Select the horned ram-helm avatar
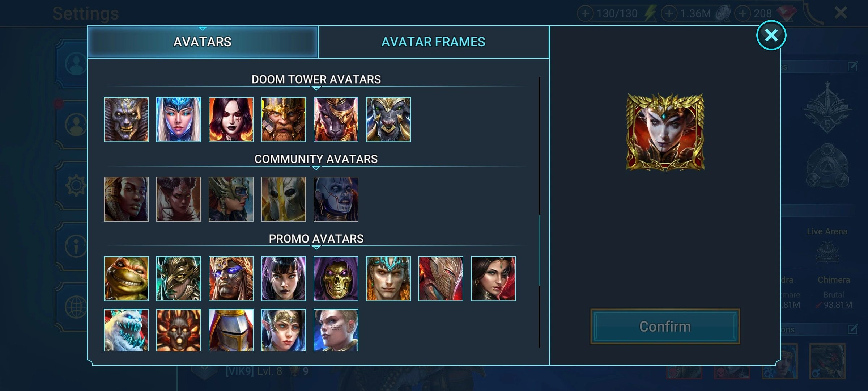Screen dimensions: 868x391 [388, 119]
